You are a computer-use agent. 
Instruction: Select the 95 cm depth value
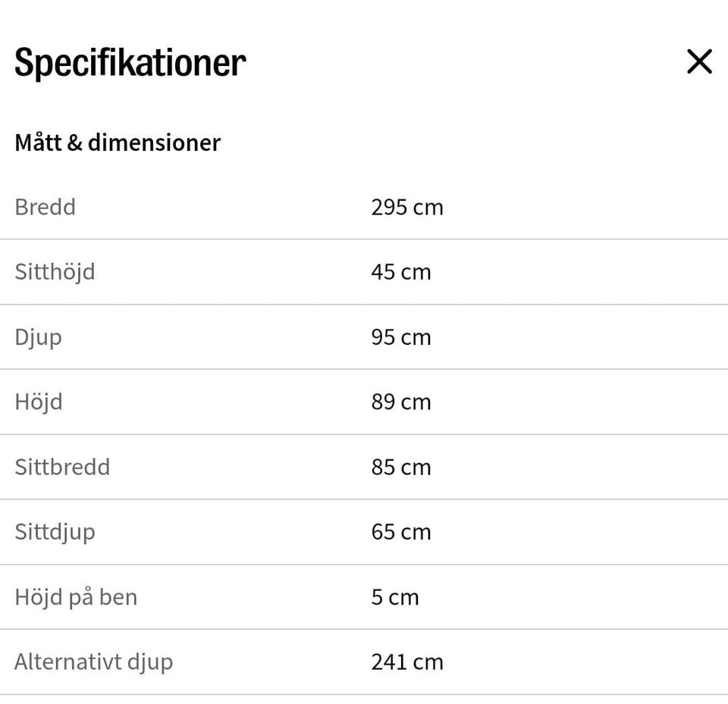coord(401,337)
